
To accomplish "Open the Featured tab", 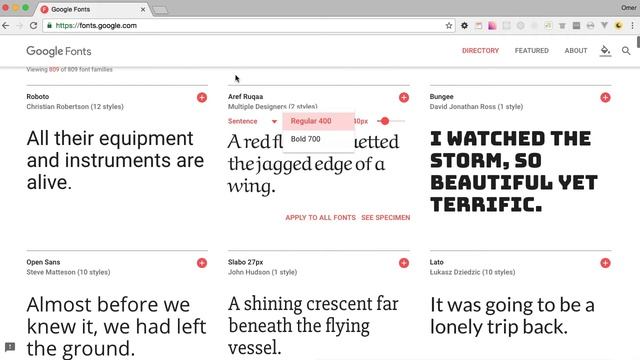I will click(531, 51).
